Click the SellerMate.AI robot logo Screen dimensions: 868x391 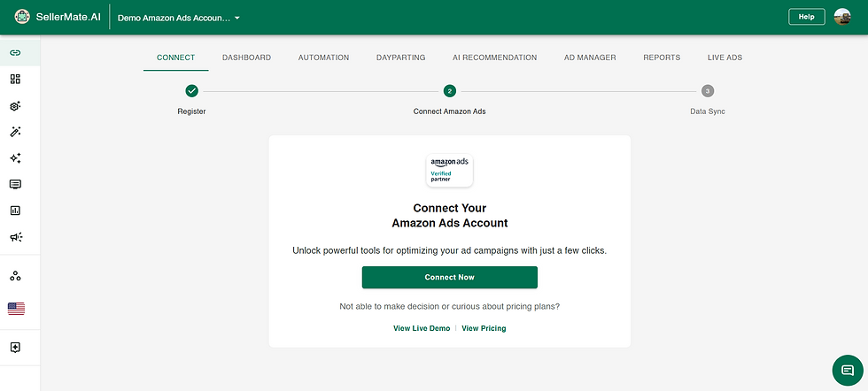22,17
